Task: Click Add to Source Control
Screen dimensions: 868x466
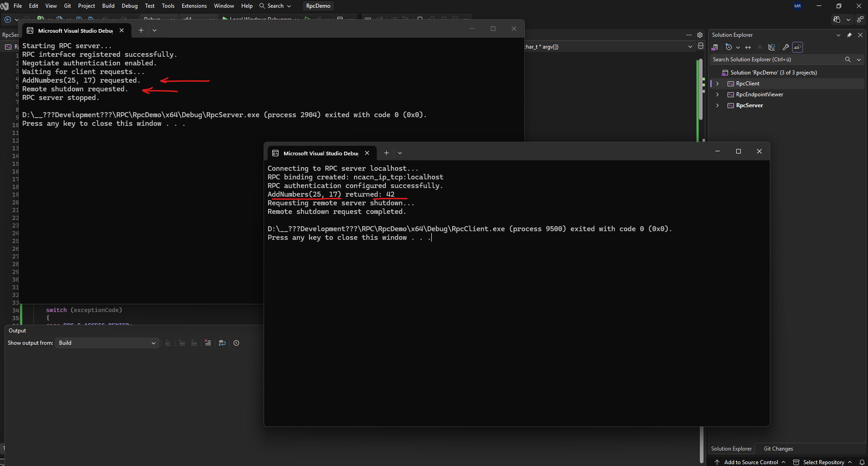Action: pyautogui.click(x=750, y=462)
